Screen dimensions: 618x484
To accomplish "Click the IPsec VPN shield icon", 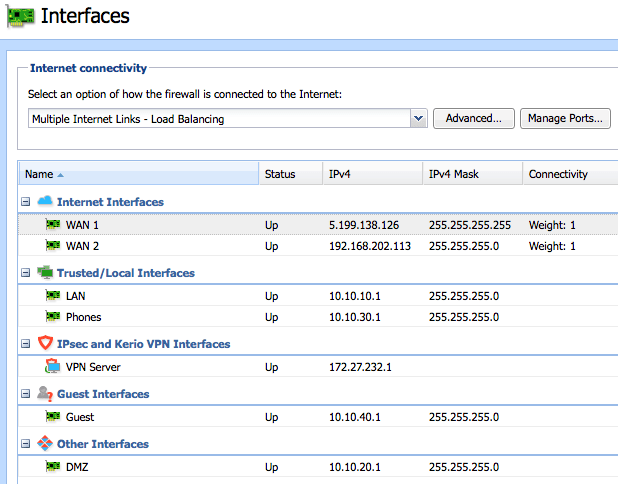I will (45, 343).
